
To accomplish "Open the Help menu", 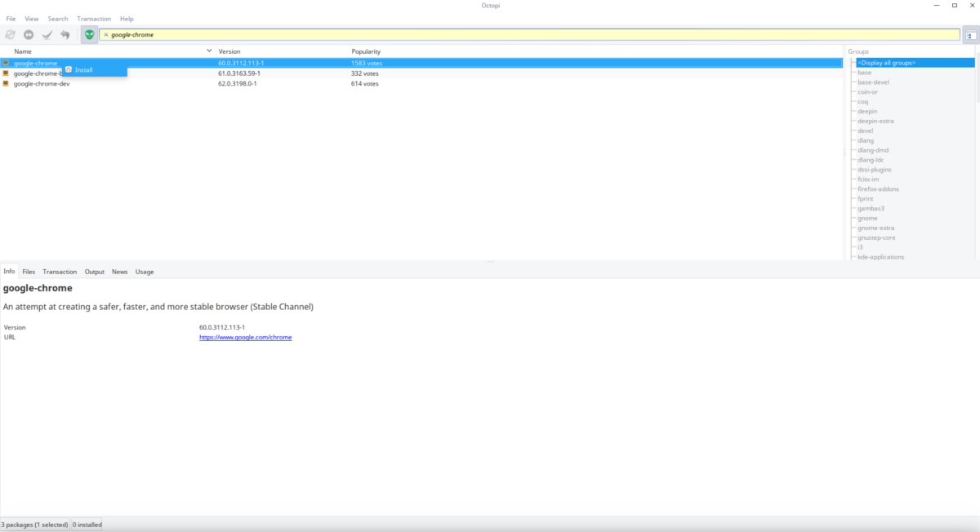I will 127,18.
